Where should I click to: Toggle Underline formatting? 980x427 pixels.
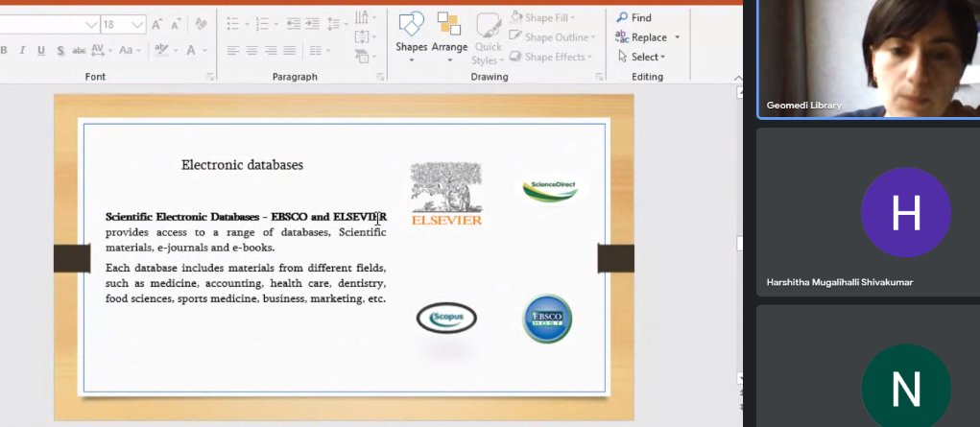coord(41,51)
